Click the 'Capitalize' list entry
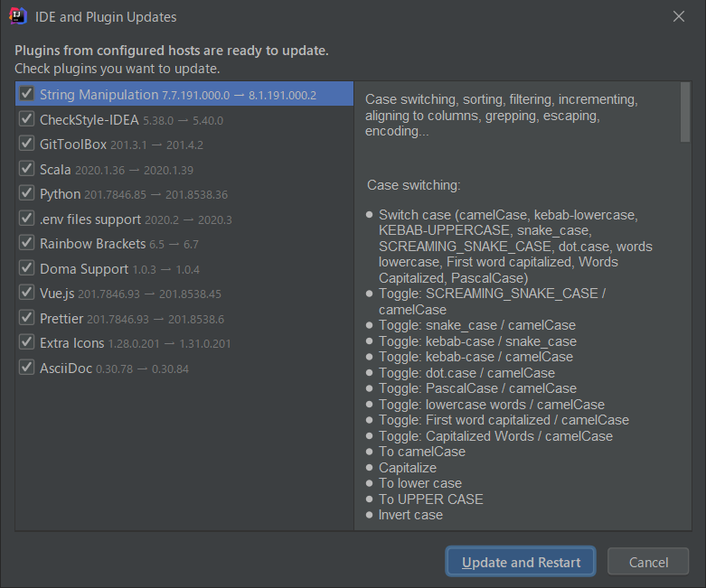 (408, 468)
